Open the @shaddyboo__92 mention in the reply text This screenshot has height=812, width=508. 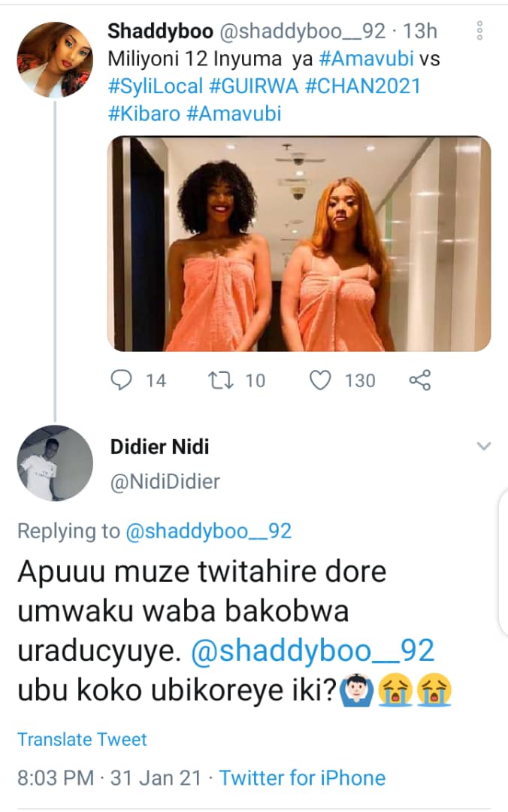point(313,651)
